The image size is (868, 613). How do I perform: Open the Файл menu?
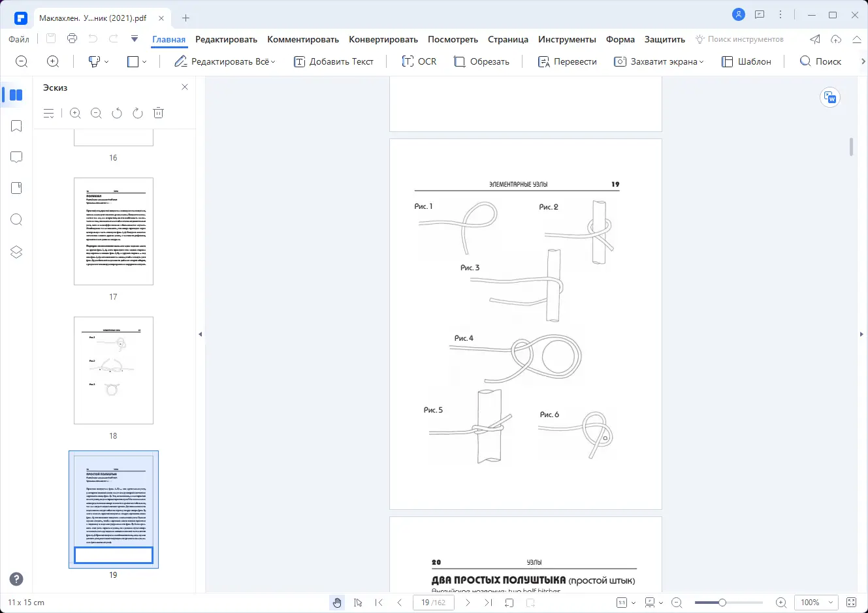(19, 39)
